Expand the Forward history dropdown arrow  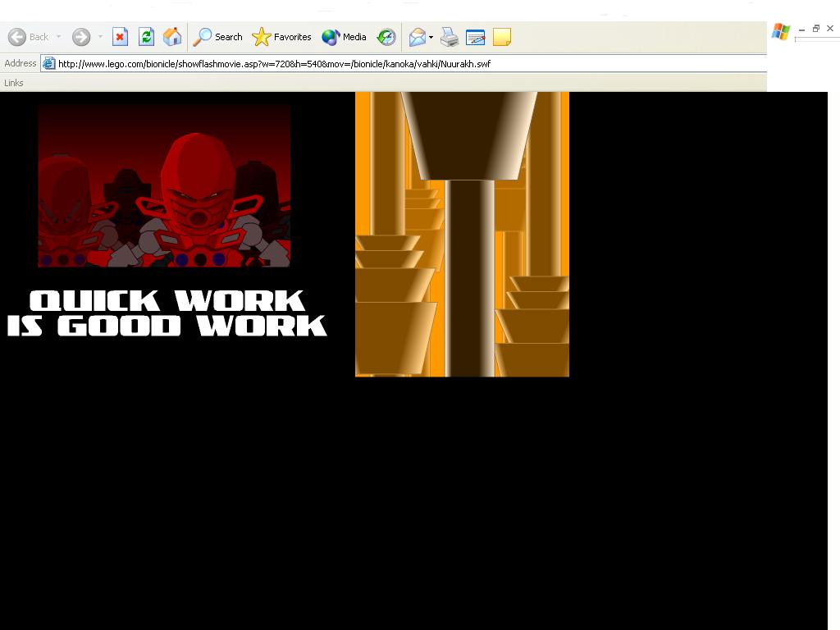(x=100, y=37)
